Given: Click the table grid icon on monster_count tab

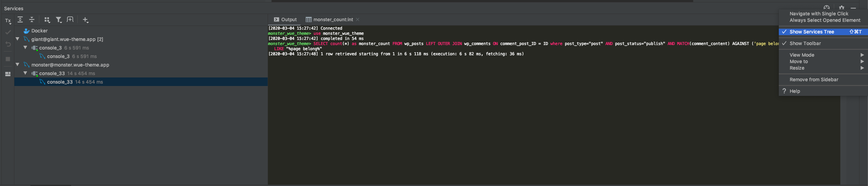Looking at the screenshot, I should 309,19.
